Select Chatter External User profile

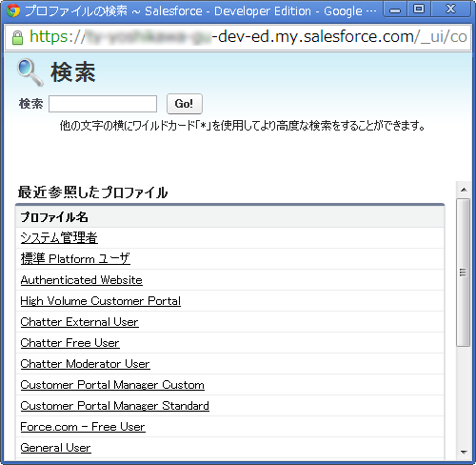[79, 322]
